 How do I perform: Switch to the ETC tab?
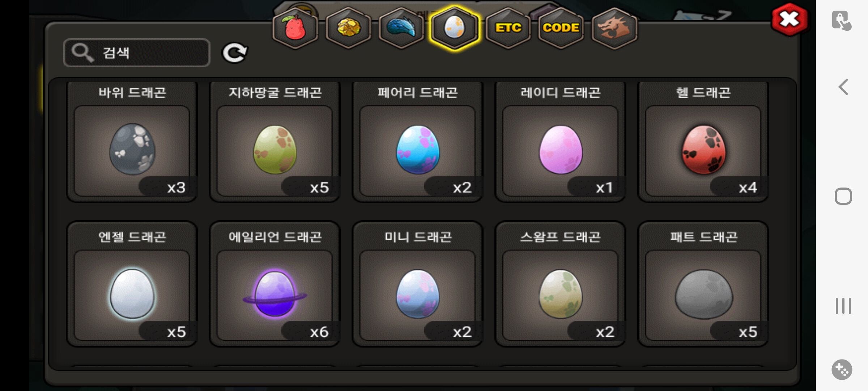click(x=508, y=28)
